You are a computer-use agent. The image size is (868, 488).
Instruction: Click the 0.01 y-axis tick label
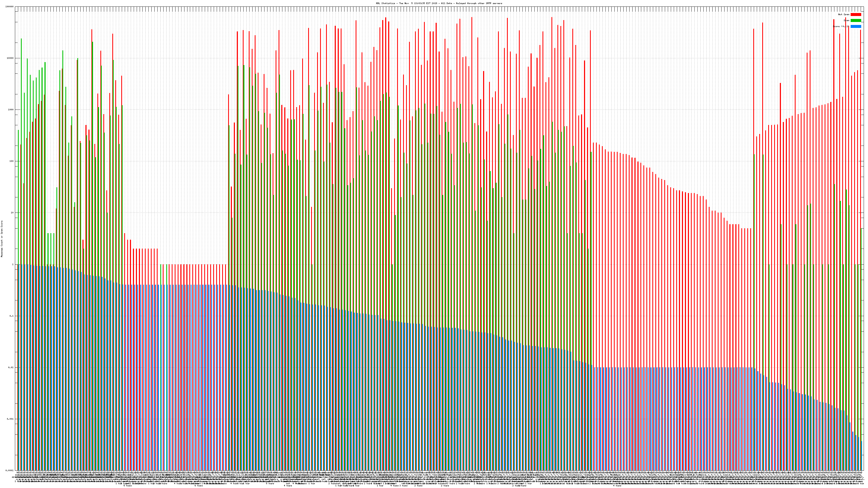pos(11,367)
